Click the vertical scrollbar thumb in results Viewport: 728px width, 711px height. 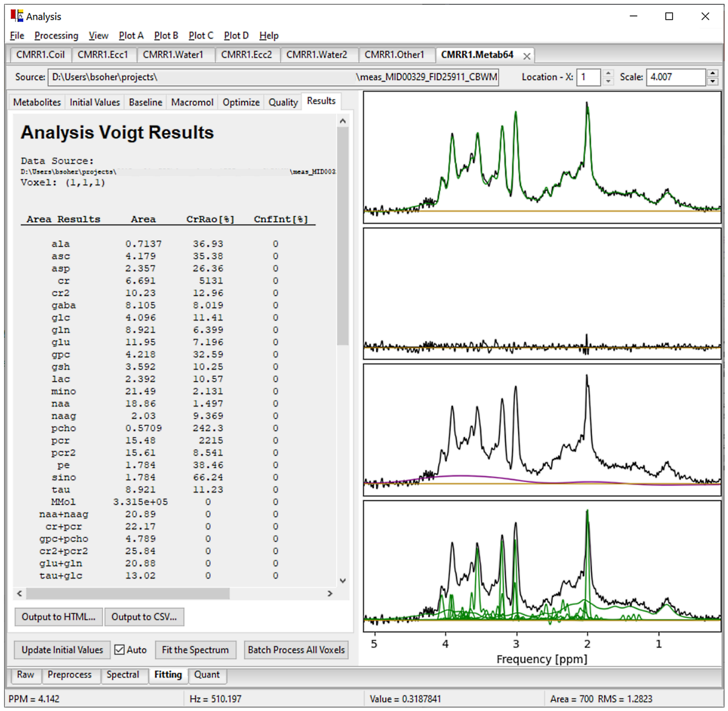click(x=342, y=236)
